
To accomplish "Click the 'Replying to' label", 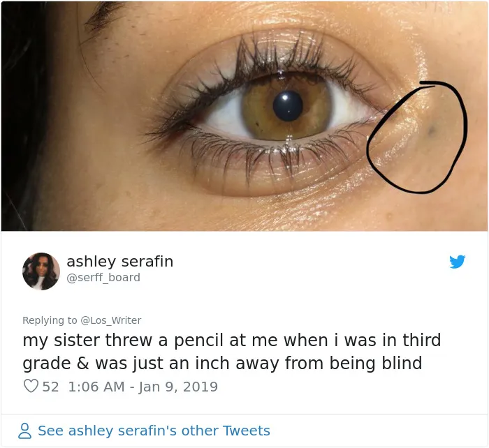I will 50,320.
